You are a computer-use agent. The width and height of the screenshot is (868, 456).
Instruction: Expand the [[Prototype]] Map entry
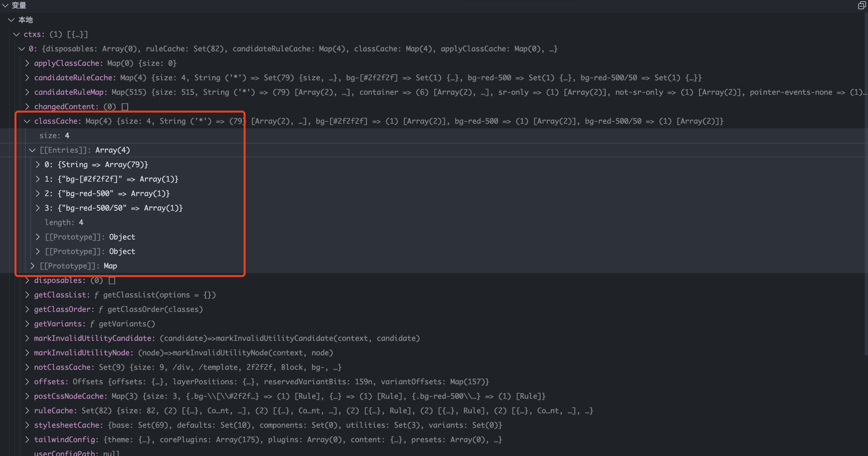(32, 266)
